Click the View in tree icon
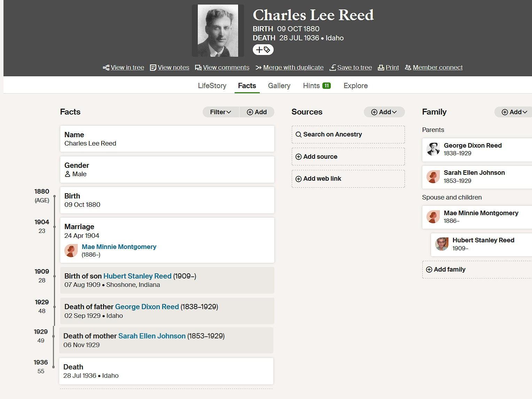This screenshot has width=532, height=399. coord(106,68)
